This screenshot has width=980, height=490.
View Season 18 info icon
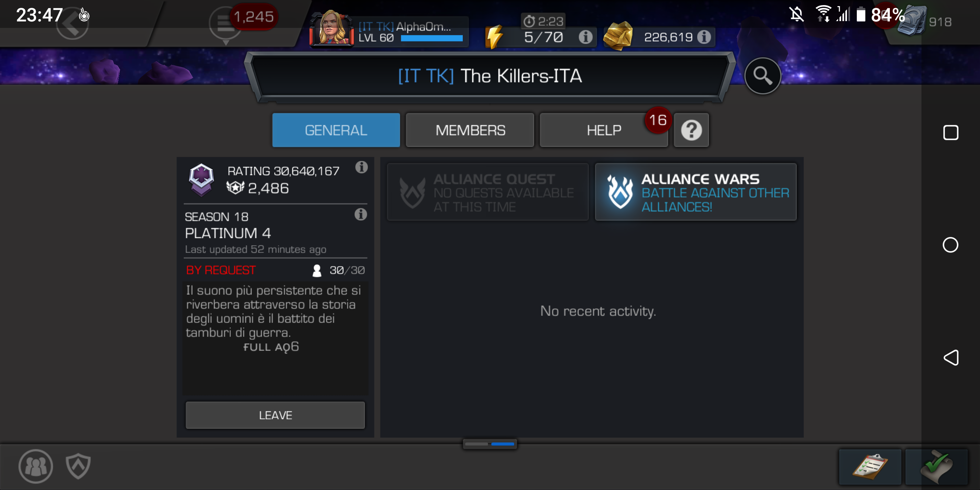[361, 214]
